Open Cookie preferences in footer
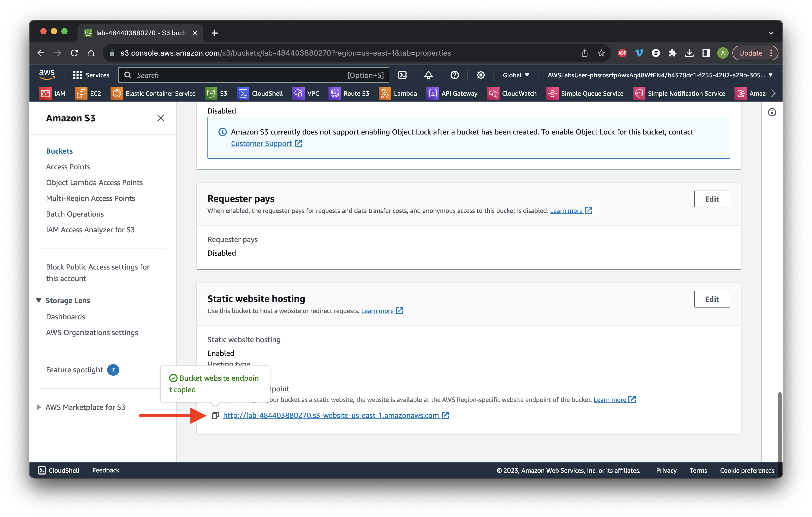Screen dimensions: 812x517 (x=747, y=470)
